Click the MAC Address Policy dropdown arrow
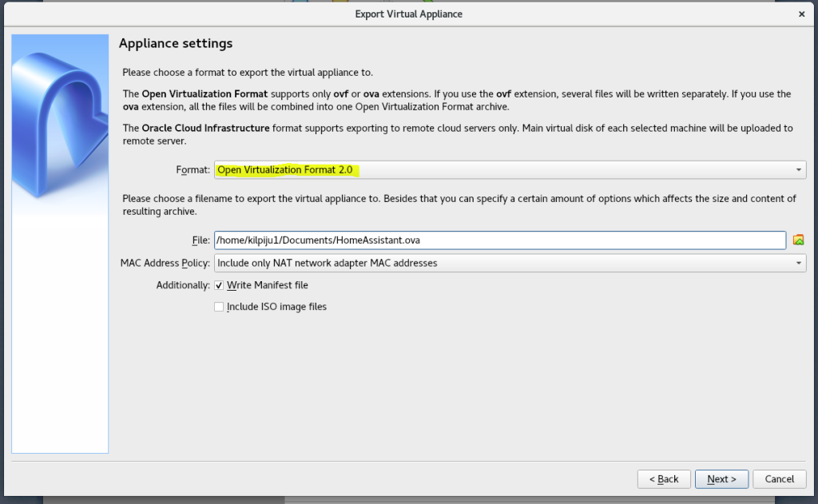Screen dimensions: 818x504 click(x=798, y=263)
